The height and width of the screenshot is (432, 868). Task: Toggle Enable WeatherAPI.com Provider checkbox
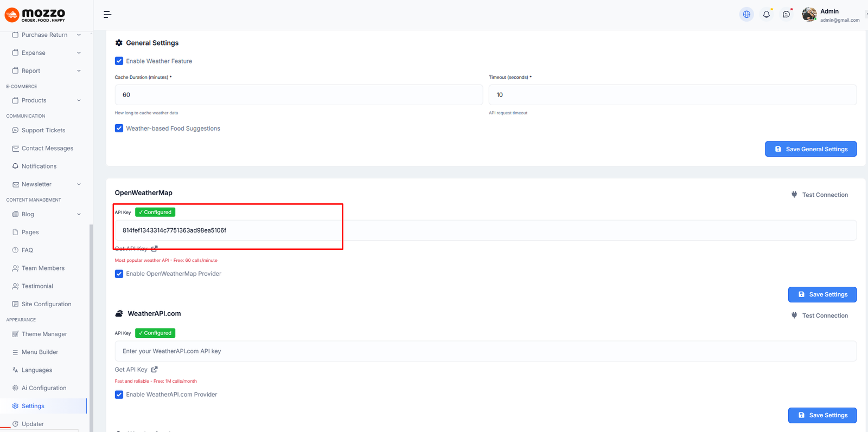pos(119,395)
